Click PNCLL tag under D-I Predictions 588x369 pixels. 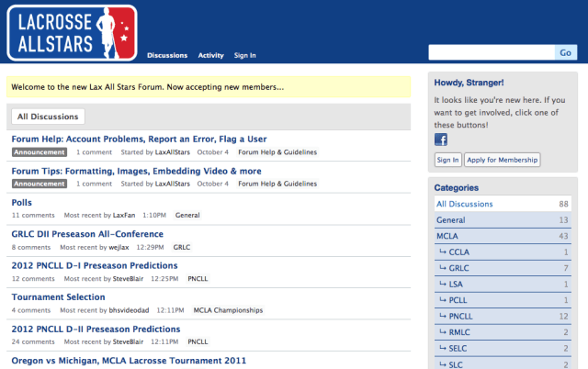coord(198,279)
